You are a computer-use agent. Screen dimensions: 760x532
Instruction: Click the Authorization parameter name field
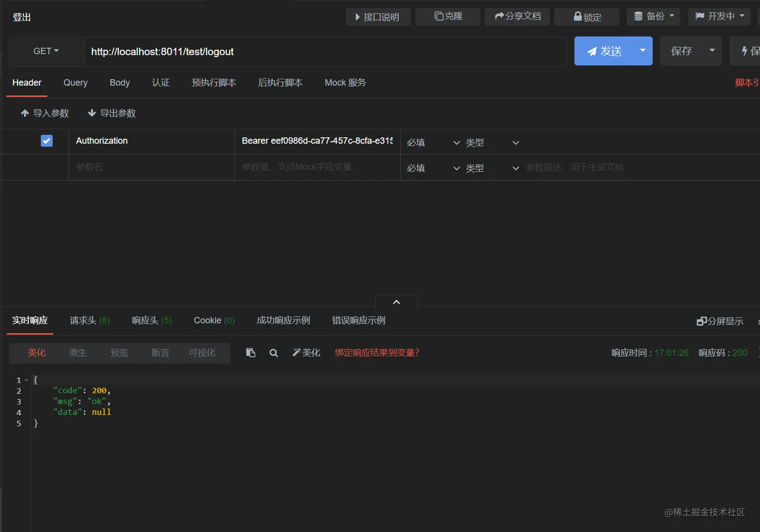pos(151,141)
